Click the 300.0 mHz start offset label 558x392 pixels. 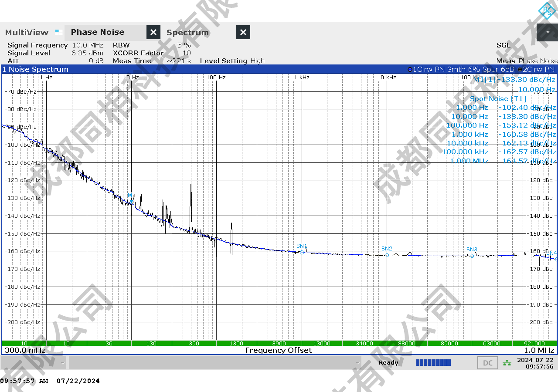coord(25,350)
